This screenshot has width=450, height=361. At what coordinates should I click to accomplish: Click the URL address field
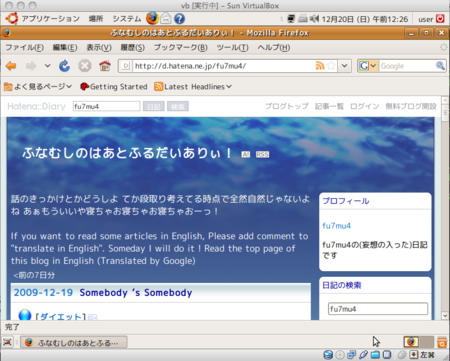tap(223, 66)
